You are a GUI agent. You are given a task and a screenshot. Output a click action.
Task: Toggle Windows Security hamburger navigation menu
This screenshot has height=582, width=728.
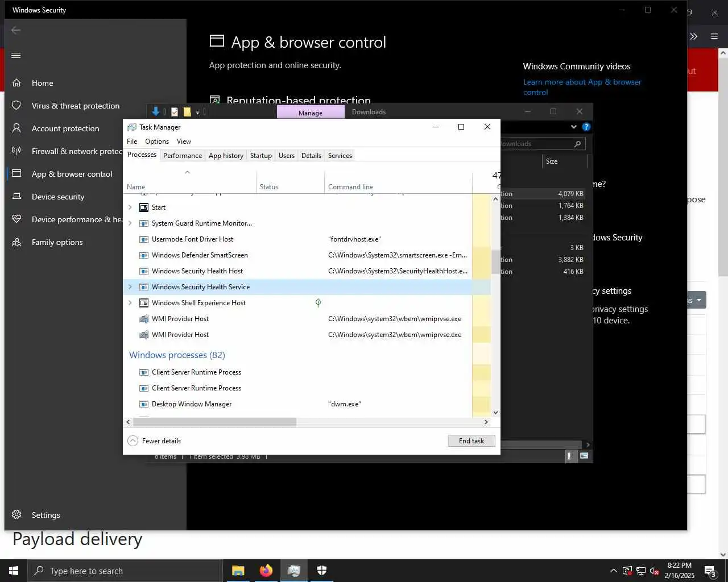[x=16, y=55]
